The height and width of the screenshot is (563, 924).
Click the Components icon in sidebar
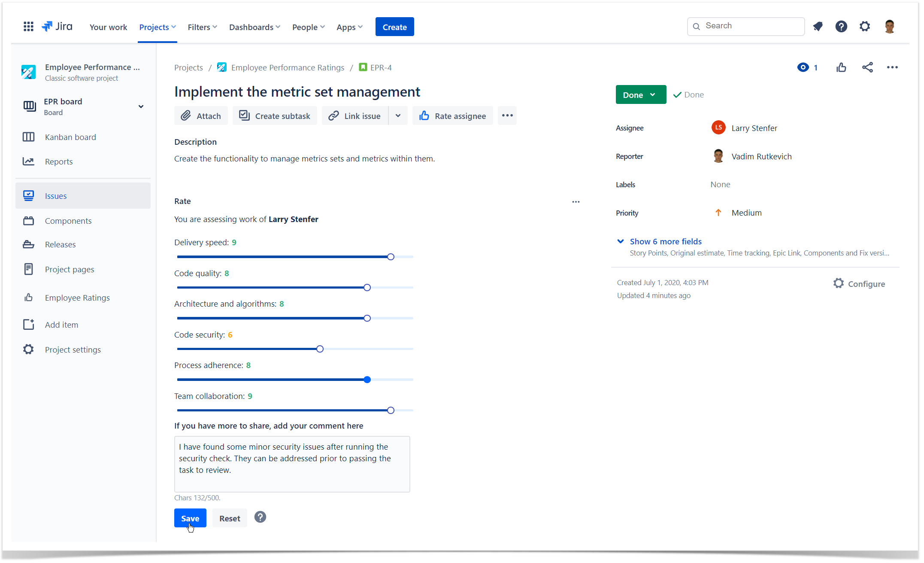[x=28, y=221]
